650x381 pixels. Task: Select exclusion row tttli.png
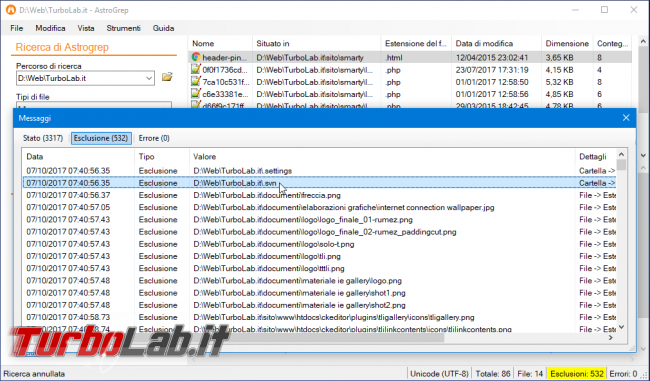319,269
